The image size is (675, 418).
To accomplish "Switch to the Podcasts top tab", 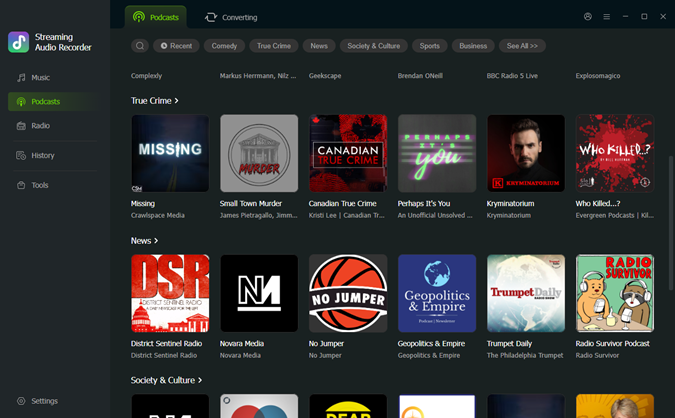I will tap(156, 17).
